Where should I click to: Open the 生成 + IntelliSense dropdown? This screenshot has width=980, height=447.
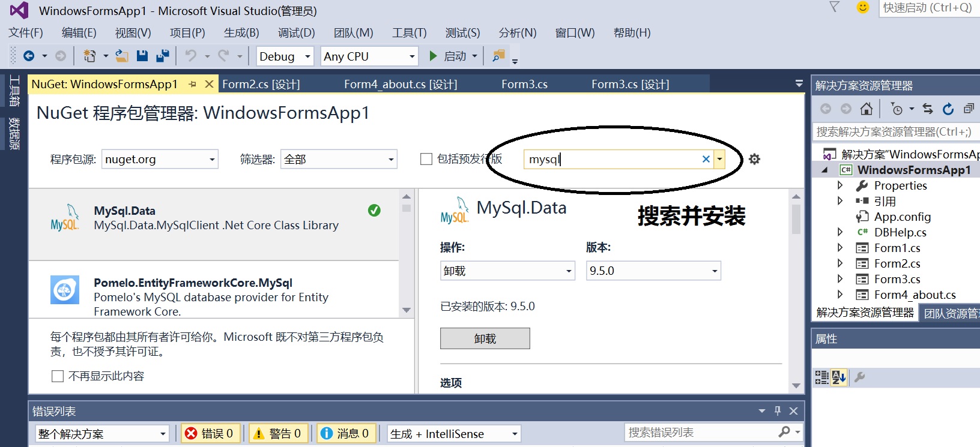coord(453,433)
